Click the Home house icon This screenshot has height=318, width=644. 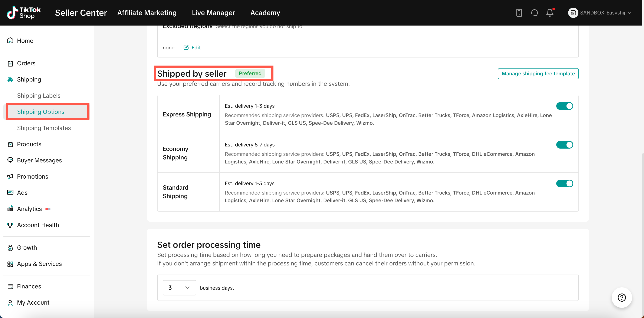(10, 40)
